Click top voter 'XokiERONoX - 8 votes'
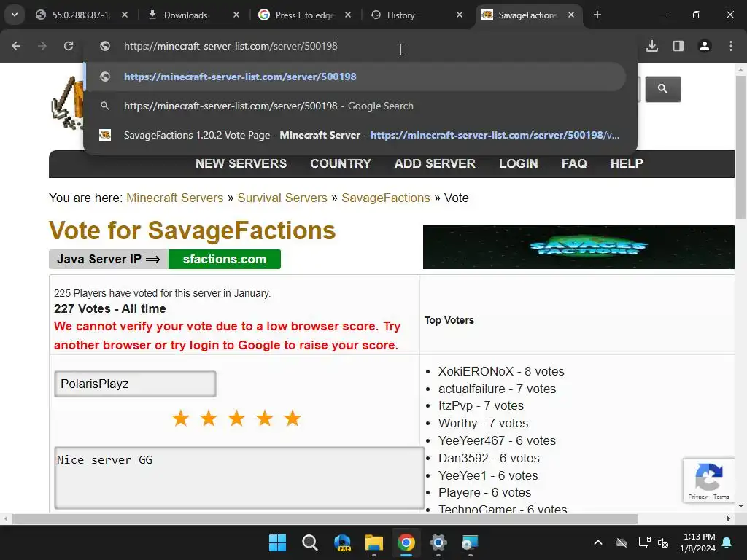Image resolution: width=747 pixels, height=560 pixels. (501, 371)
